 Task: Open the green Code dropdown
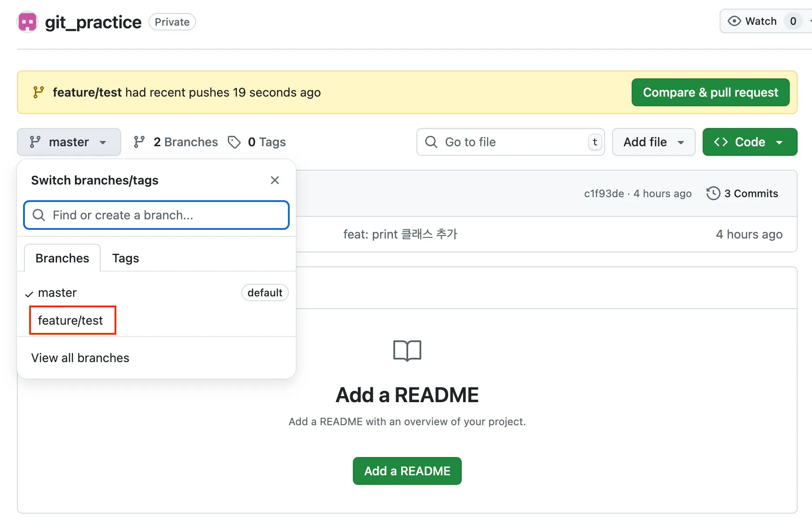point(749,142)
